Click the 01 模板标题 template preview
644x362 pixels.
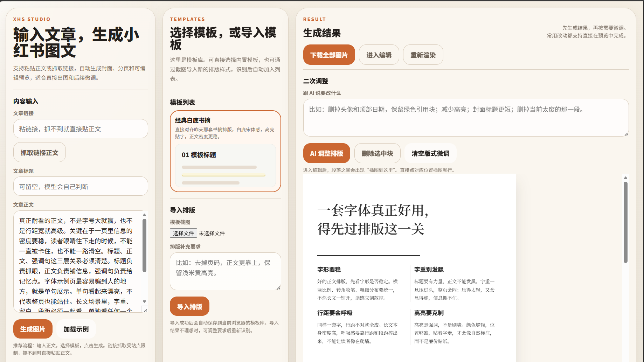point(225,165)
